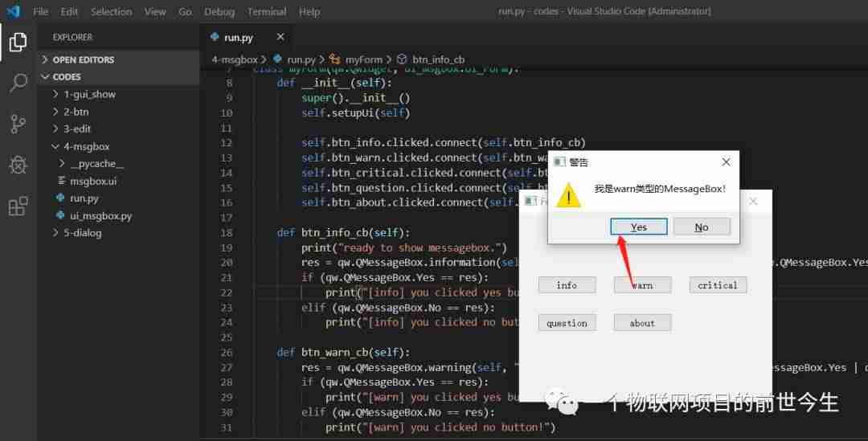Open ui_msgbox.py file in explorer
This screenshot has height=441, width=868.
[118, 216]
